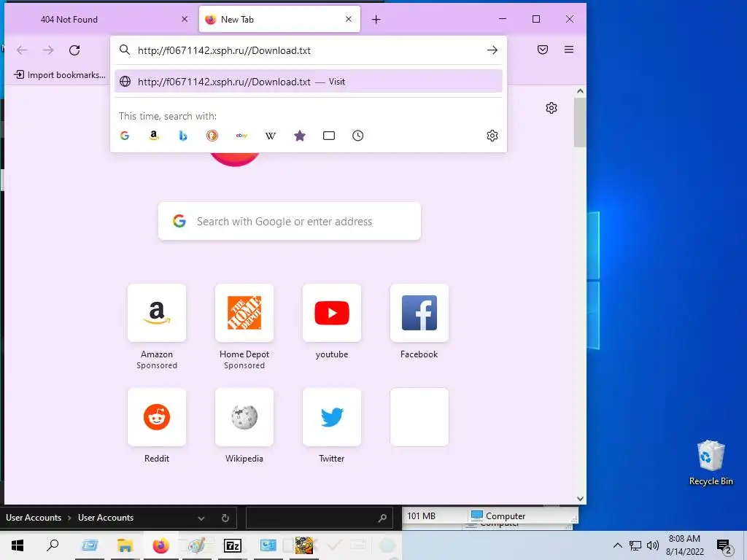Open search settings gear in the address bar dropdown
Viewport: 747px width, 560px height.
[x=492, y=136]
